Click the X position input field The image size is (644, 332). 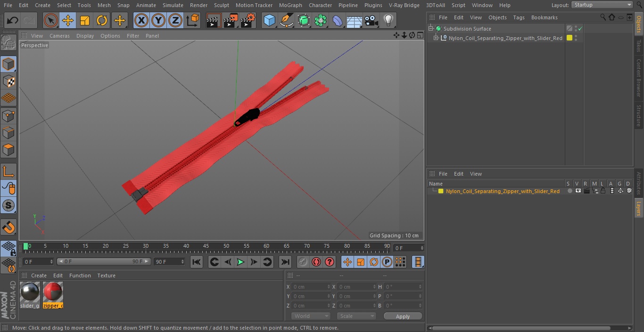[x=311, y=287]
